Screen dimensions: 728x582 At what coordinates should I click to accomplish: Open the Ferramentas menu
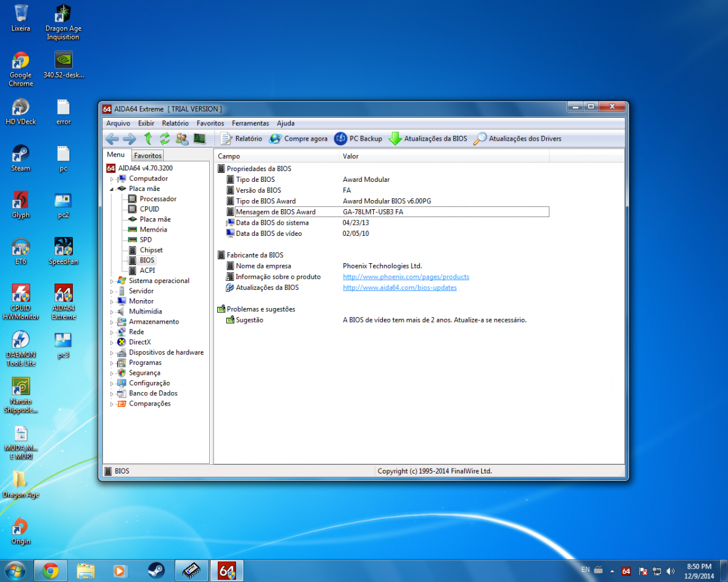click(251, 123)
